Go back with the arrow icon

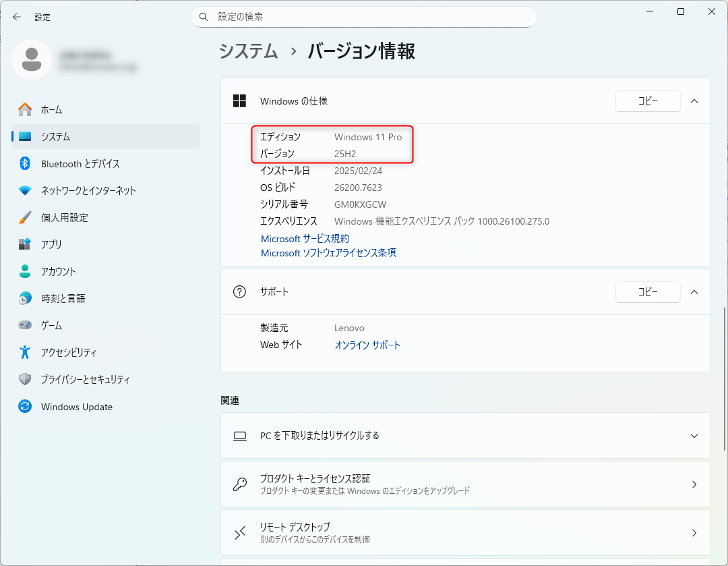(17, 17)
